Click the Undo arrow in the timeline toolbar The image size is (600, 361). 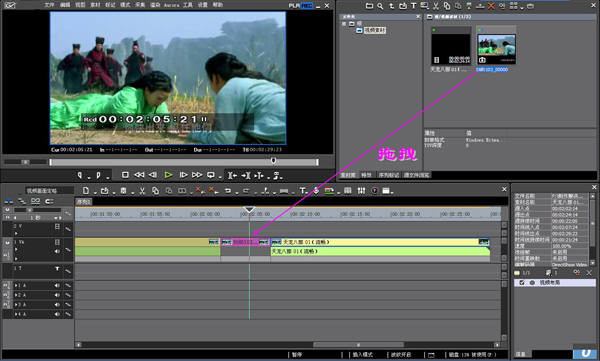click(228, 191)
